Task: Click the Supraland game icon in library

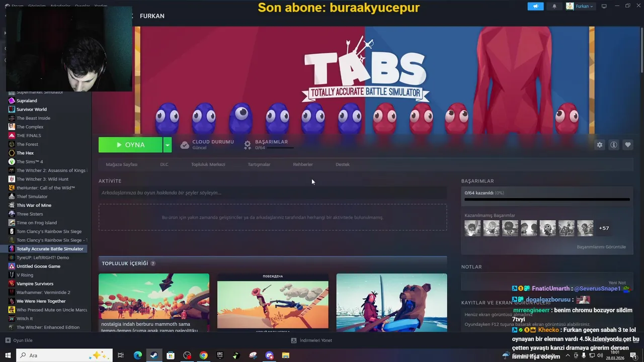Action: pos(12,101)
